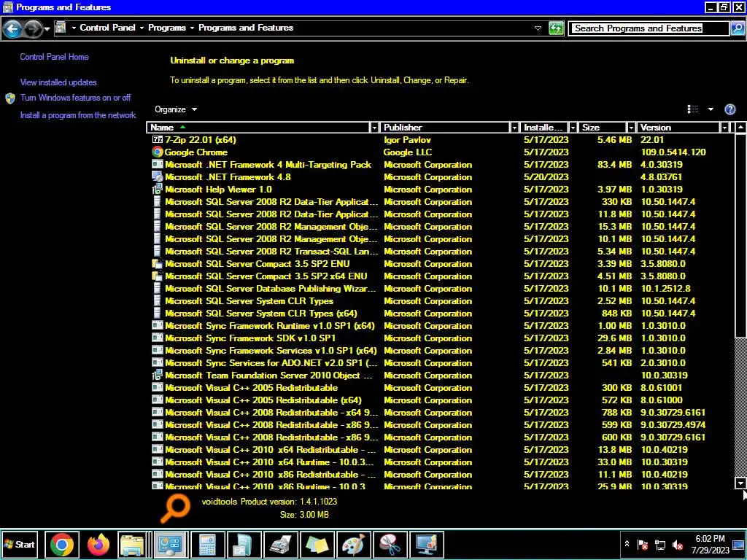Open the Publisher column filter dropdown
The image size is (747, 560).
[x=514, y=128]
